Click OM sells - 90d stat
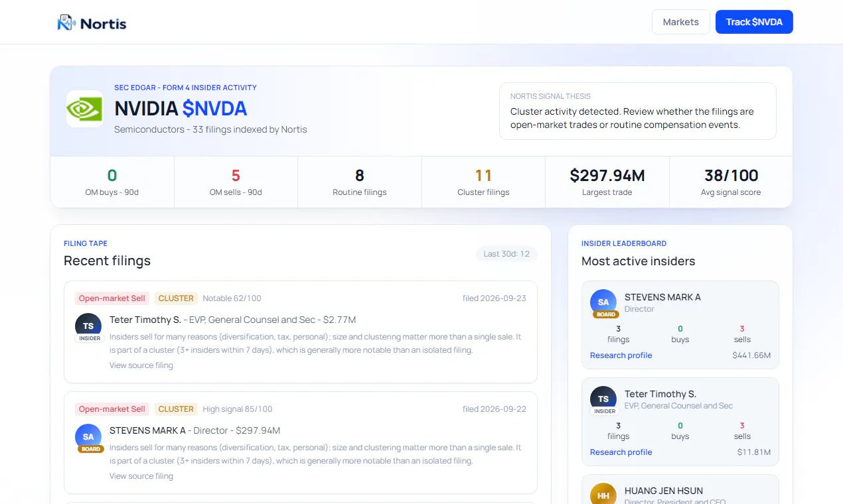Screen dimensions: 843x504 click(x=236, y=182)
